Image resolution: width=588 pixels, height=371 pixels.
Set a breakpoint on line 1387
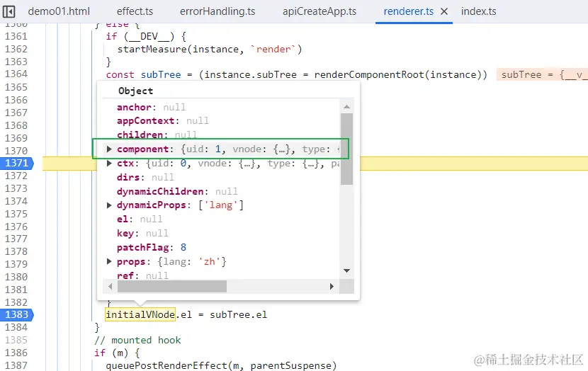pos(16,365)
